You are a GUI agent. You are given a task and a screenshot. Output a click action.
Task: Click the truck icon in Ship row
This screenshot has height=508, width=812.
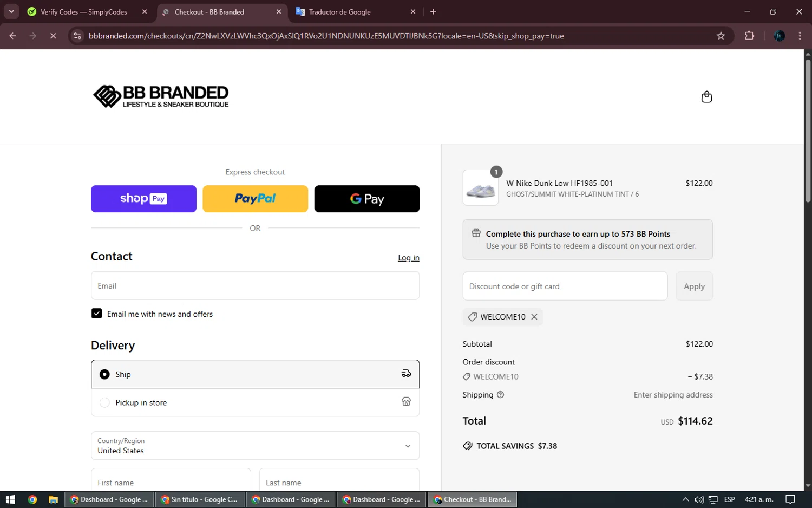(x=406, y=374)
